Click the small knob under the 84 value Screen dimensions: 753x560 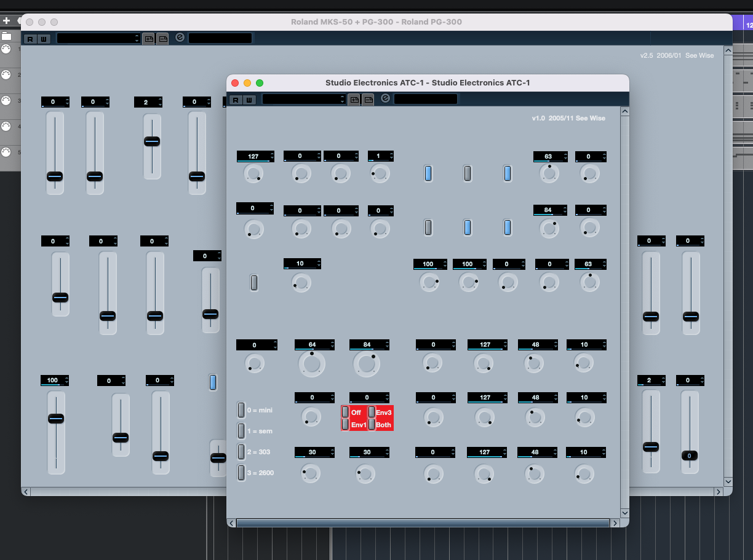[x=549, y=228]
